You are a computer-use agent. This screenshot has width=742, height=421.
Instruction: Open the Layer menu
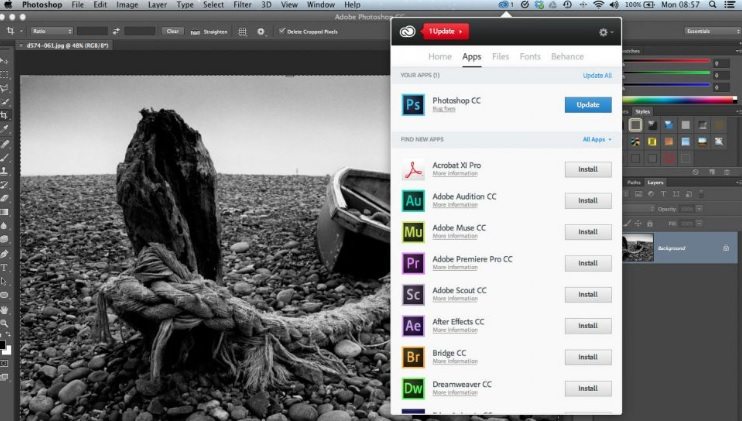[x=157, y=5]
